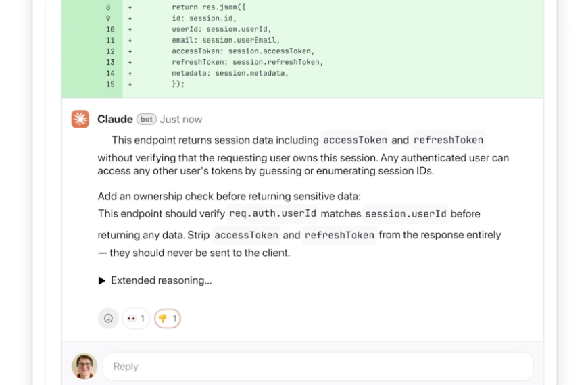The height and width of the screenshot is (385, 588).
Task: Click the "metadata: session.metadata," code line
Action: pos(230,74)
